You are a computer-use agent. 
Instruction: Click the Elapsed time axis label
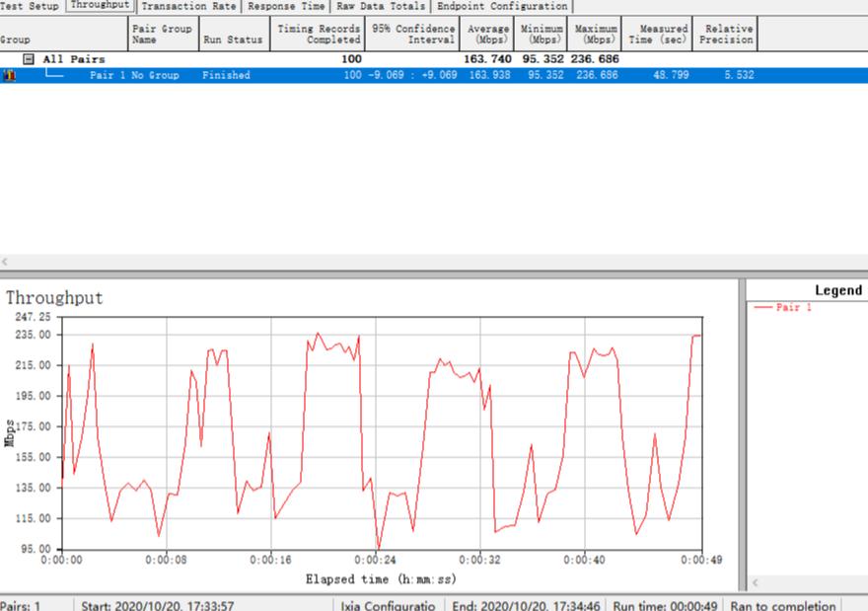point(381,579)
